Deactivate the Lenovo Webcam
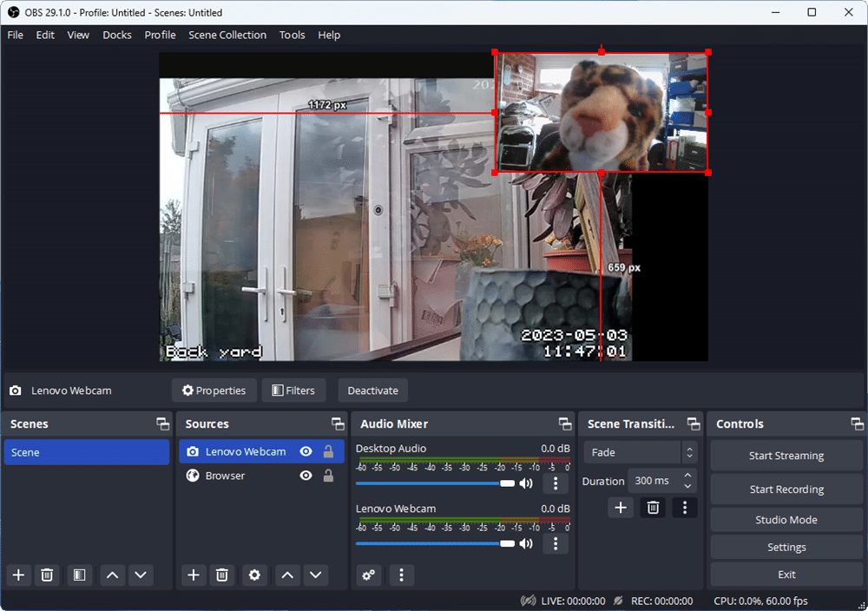 [x=372, y=390]
